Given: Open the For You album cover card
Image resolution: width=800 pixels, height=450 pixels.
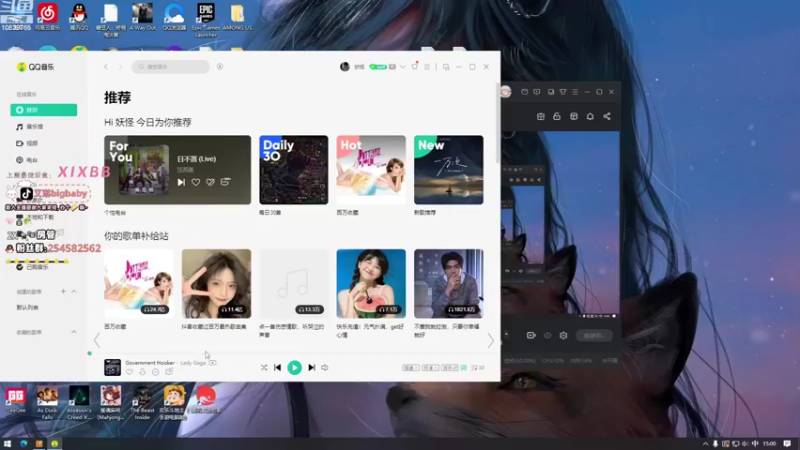Looking at the screenshot, I should click(x=144, y=170).
